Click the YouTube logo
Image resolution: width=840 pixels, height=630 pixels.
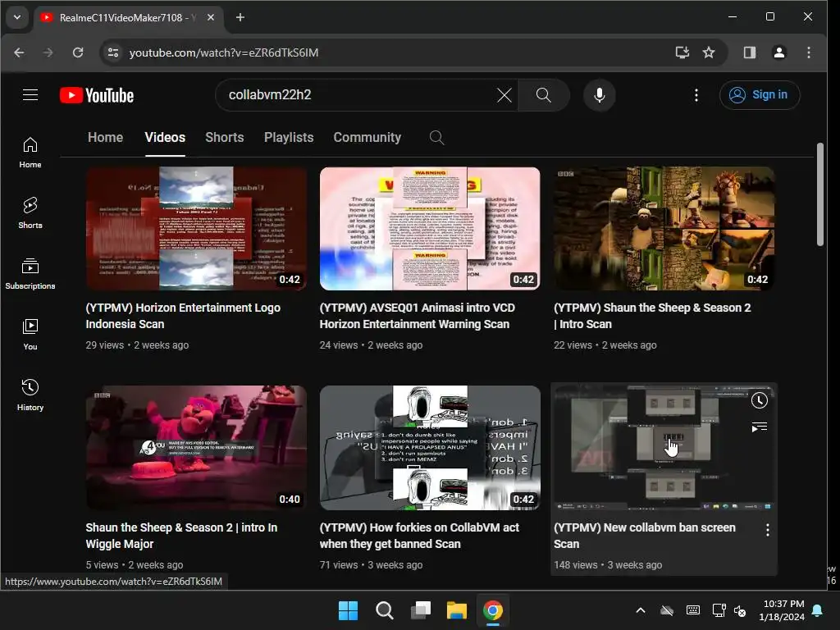[97, 95]
